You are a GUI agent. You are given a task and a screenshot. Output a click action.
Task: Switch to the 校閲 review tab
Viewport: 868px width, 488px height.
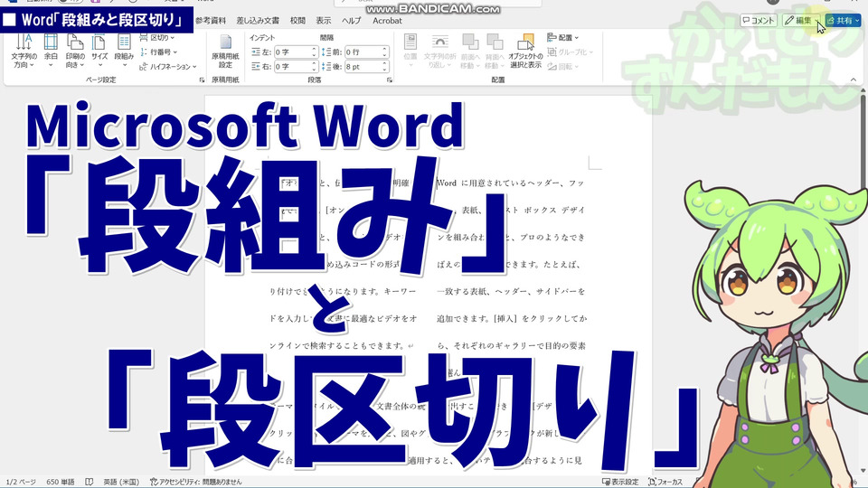297,21
